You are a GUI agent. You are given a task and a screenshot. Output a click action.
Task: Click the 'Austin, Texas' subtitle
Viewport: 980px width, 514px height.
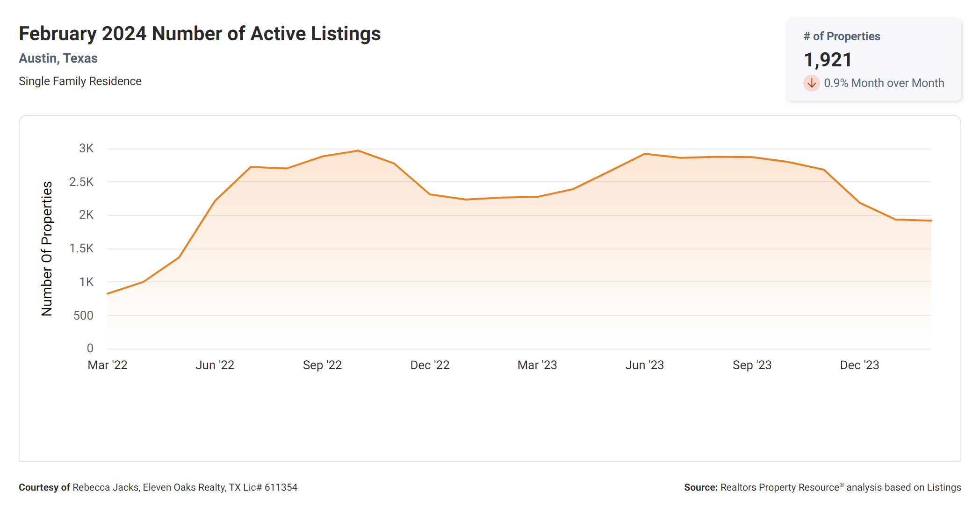click(58, 58)
